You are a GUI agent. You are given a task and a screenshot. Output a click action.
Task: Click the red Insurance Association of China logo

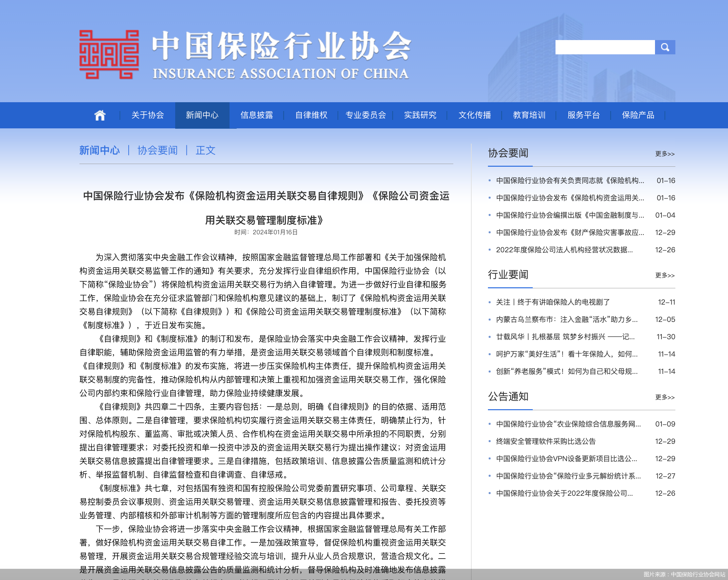click(109, 55)
